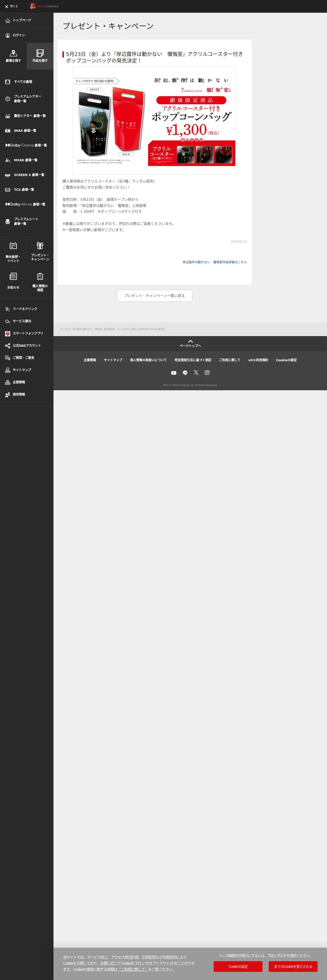Click the プレゼント・キャンペーン page heading
The image size is (327, 980).
(108, 26)
